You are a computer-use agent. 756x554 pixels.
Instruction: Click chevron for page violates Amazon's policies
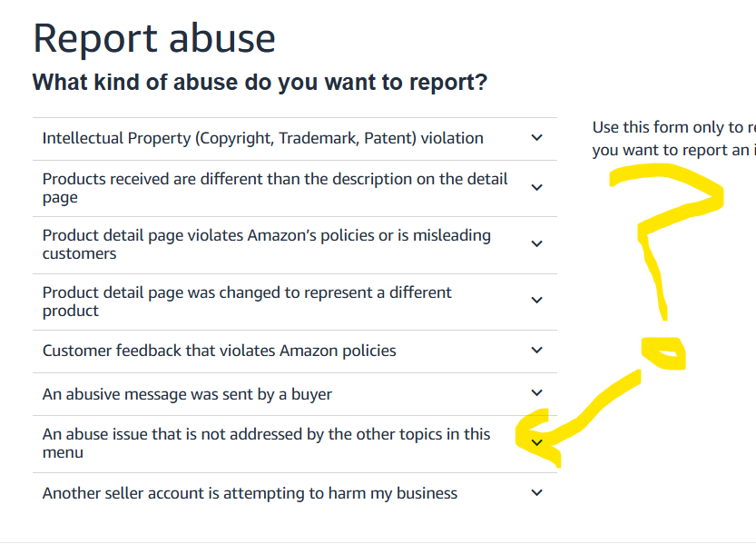pyautogui.click(x=536, y=243)
